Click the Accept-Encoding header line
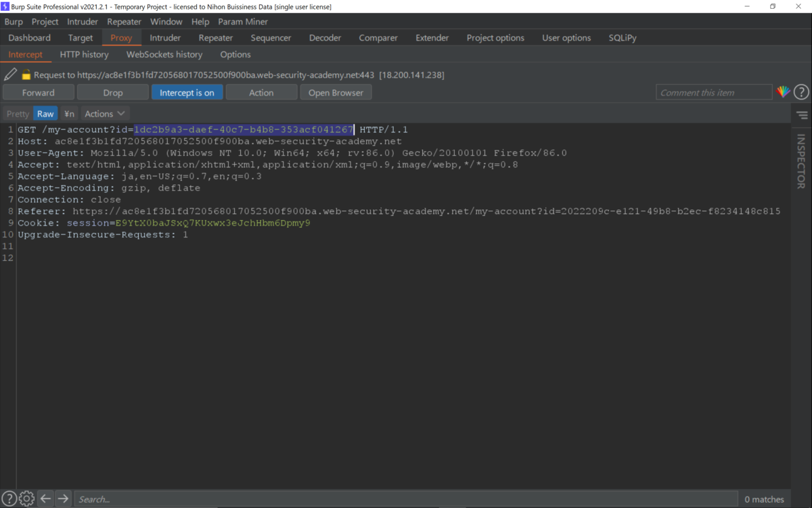This screenshot has height=508, width=812. point(109,188)
